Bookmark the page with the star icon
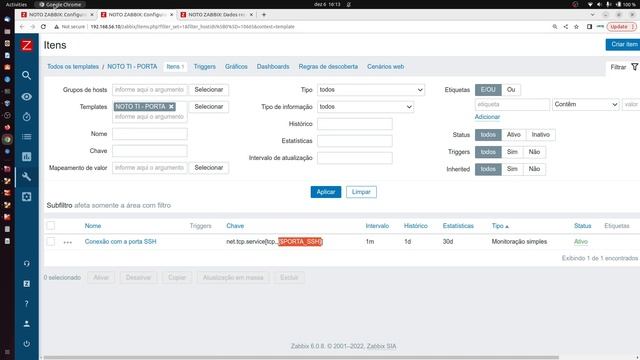This screenshot has height=360, width=640. 576,27
